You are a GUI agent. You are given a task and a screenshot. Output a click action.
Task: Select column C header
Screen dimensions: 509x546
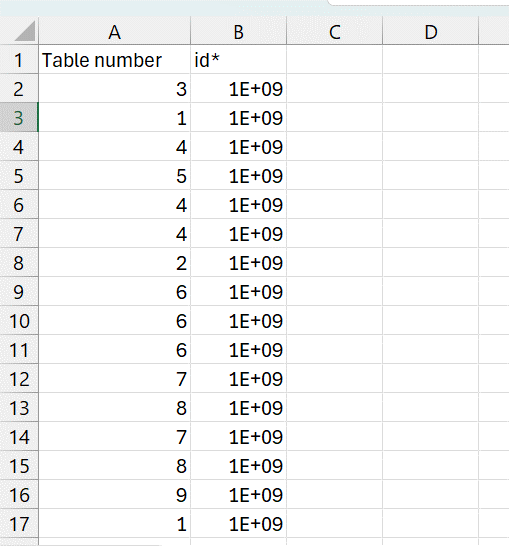pos(335,31)
